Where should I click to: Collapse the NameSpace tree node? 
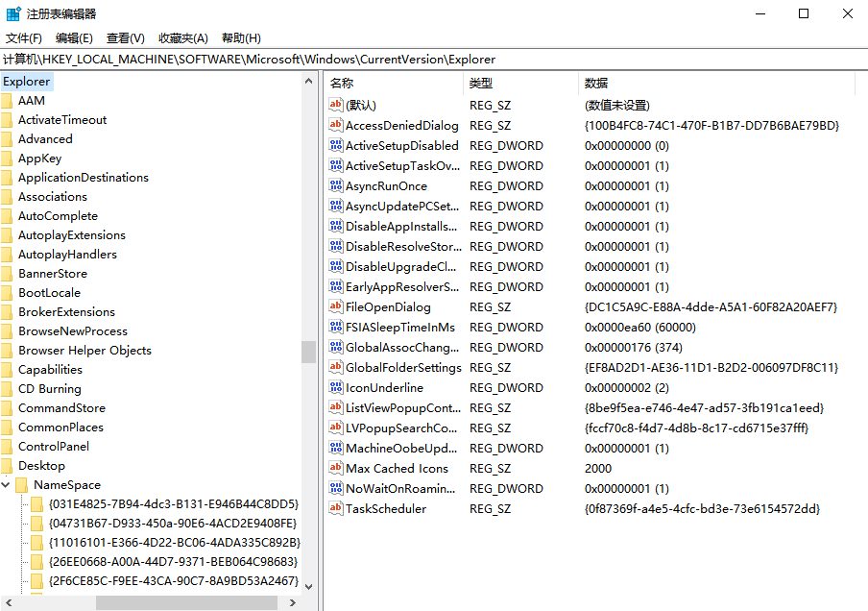tap(6, 485)
